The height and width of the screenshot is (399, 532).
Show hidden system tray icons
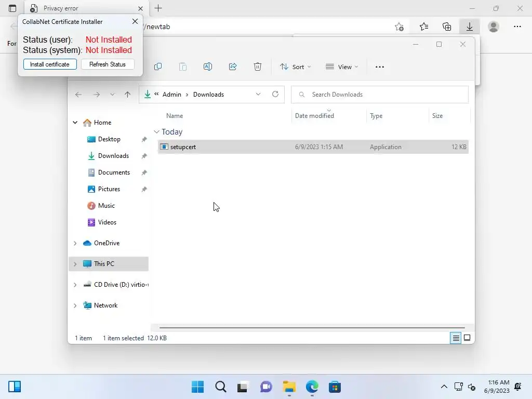coord(444,387)
